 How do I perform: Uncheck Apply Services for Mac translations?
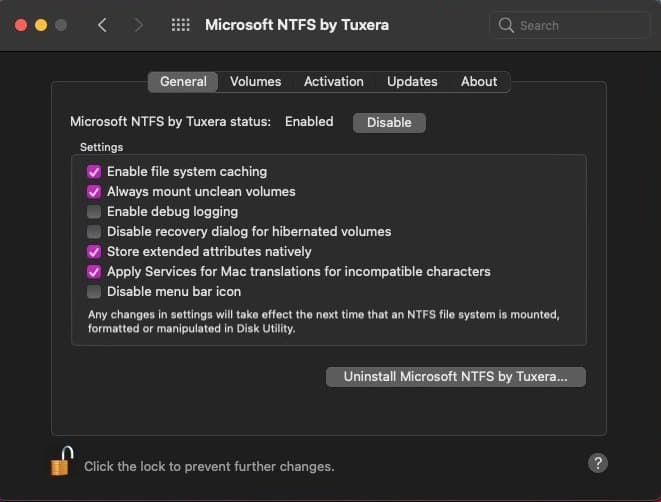click(94, 272)
